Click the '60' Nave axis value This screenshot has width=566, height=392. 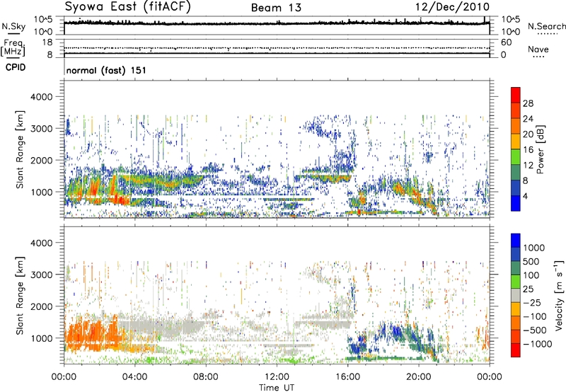tap(506, 42)
